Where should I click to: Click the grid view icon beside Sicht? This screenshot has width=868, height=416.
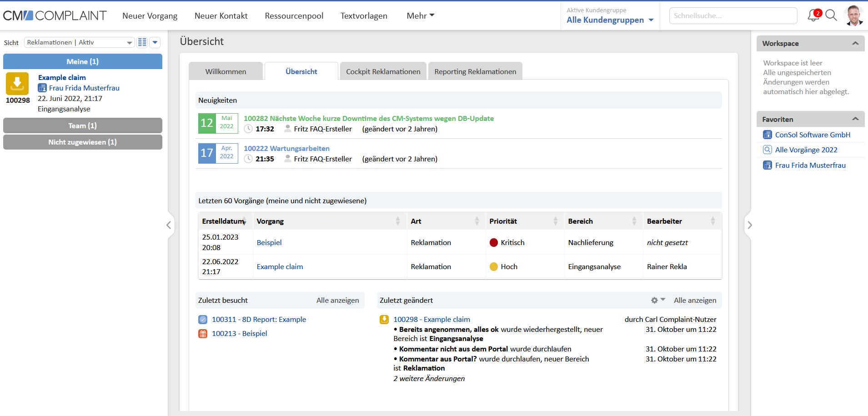coord(142,42)
